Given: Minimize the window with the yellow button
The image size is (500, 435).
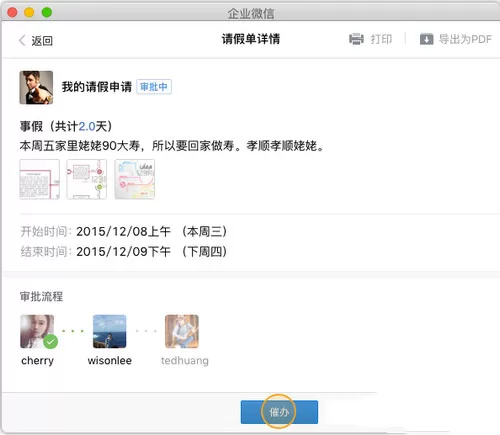Looking at the screenshot, I should [29, 12].
